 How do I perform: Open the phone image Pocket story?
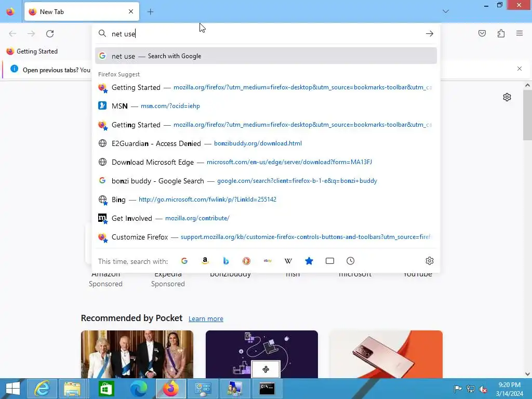pos(386,354)
